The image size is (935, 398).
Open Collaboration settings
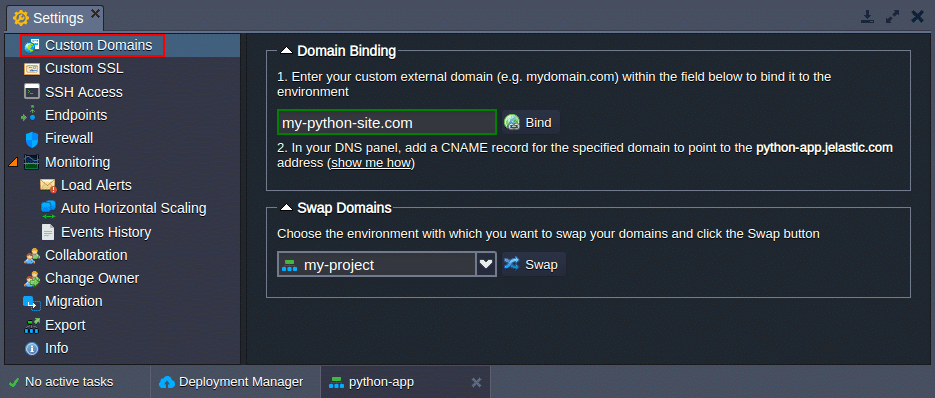click(x=86, y=255)
